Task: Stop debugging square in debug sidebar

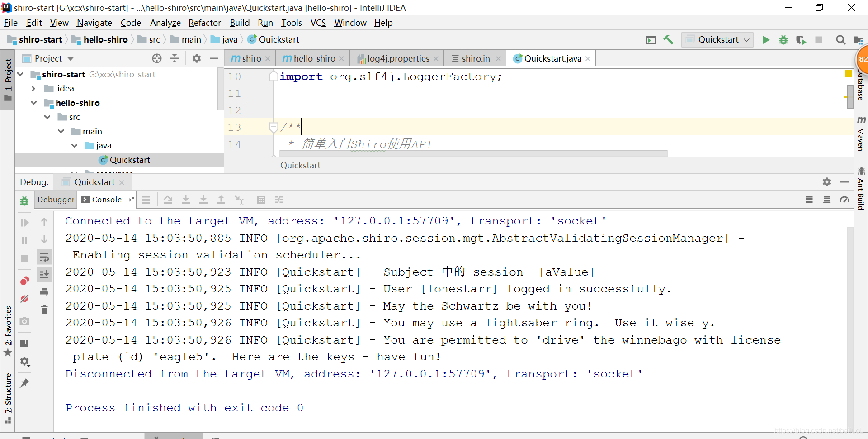Action: coord(24,258)
